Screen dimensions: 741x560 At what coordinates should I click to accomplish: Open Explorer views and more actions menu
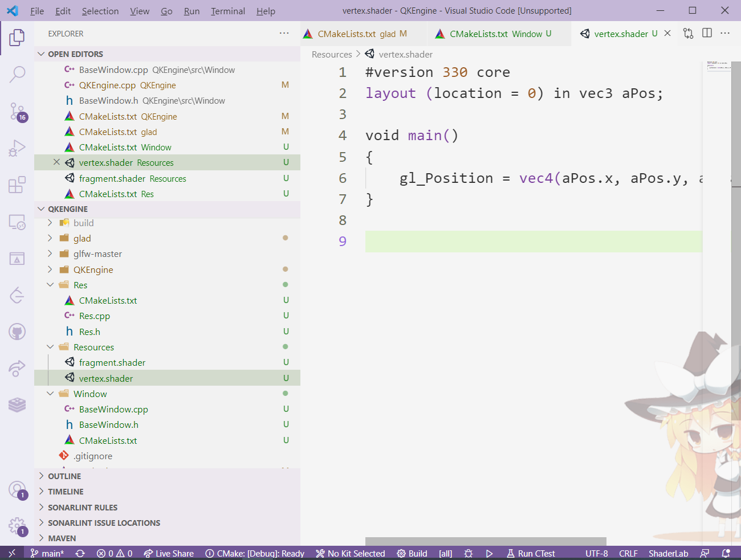coord(284,34)
